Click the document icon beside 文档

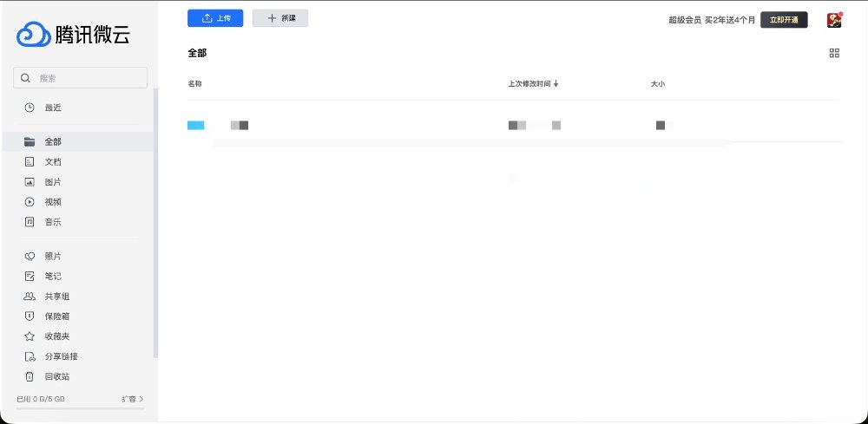tap(30, 162)
